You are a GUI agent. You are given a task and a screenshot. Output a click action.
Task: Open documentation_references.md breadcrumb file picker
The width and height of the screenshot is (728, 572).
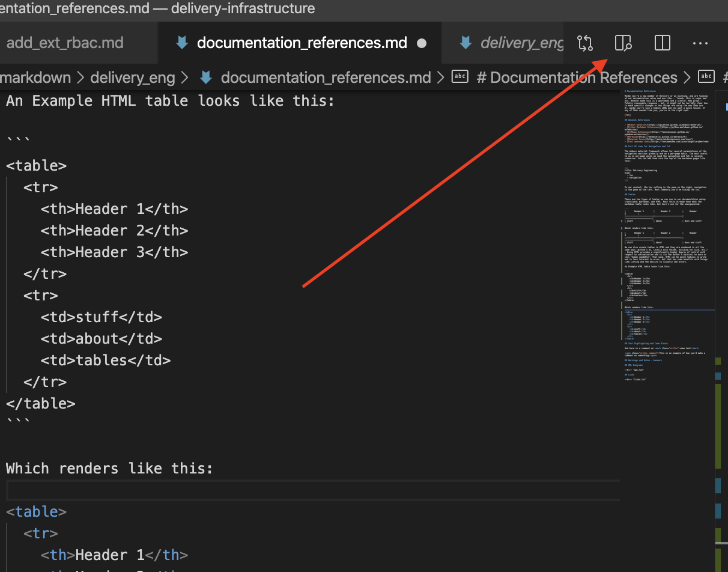pyautogui.click(x=326, y=78)
